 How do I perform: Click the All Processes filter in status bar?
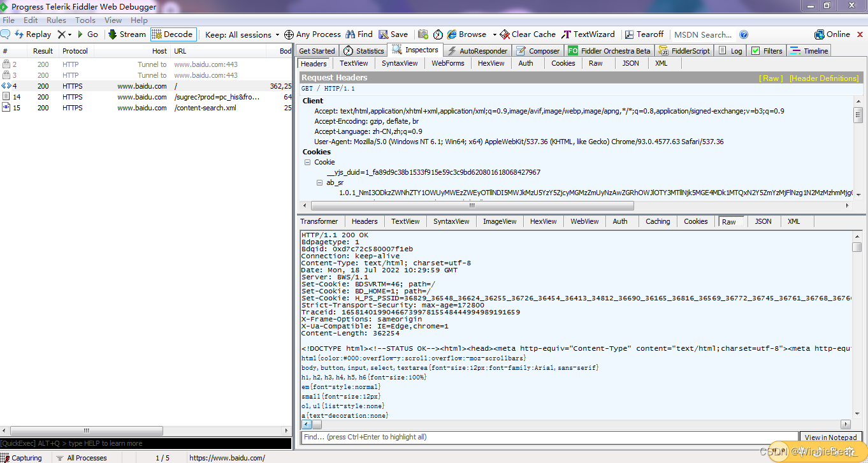click(82, 458)
